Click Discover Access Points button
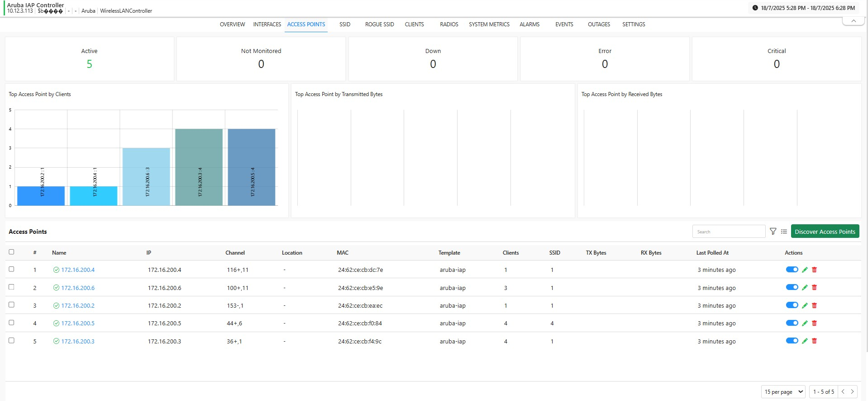 tap(825, 232)
